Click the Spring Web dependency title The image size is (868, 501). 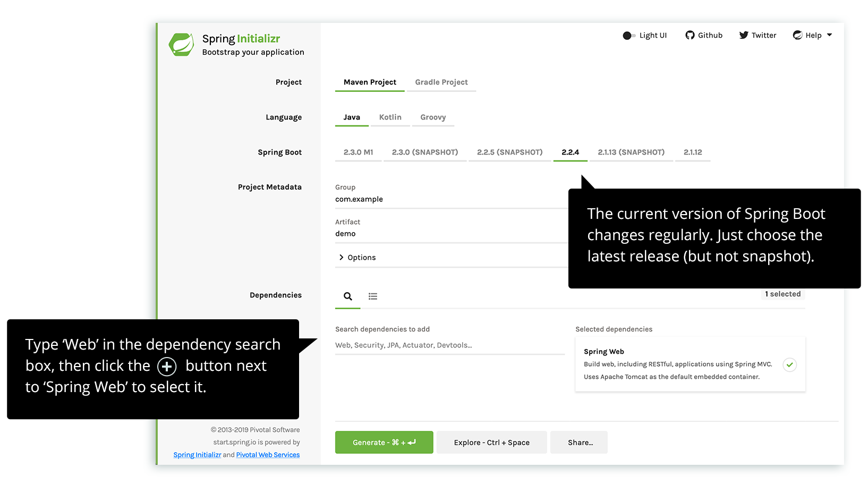tap(604, 352)
